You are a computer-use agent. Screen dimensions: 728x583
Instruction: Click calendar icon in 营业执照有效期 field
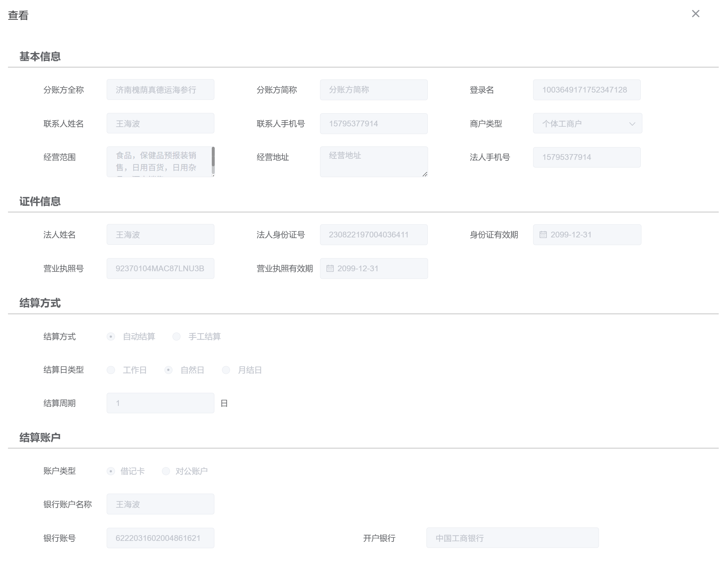point(330,269)
